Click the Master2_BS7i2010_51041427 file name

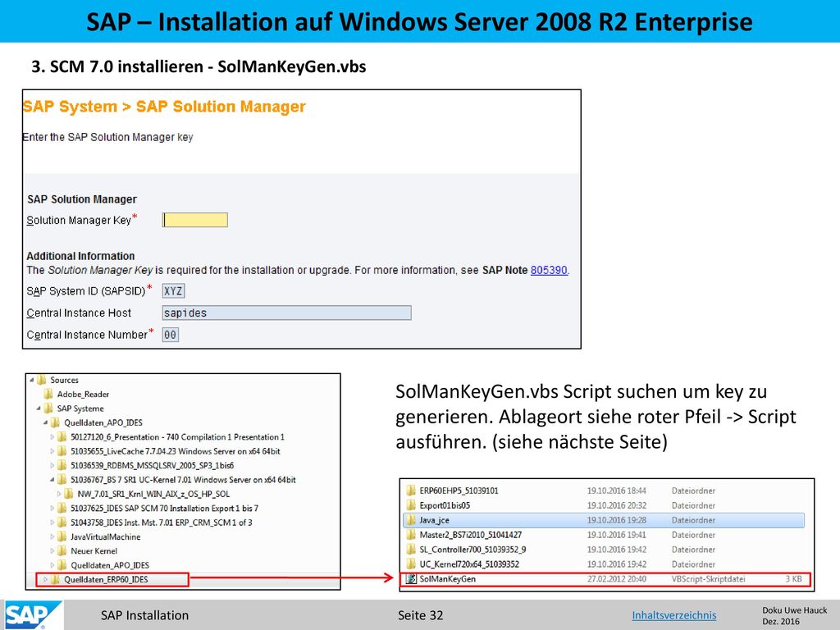click(x=470, y=535)
